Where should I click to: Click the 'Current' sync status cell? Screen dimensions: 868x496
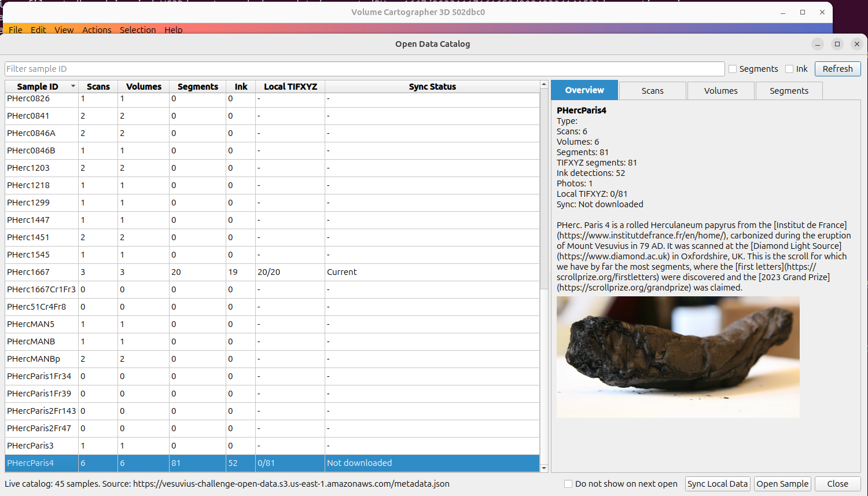432,272
